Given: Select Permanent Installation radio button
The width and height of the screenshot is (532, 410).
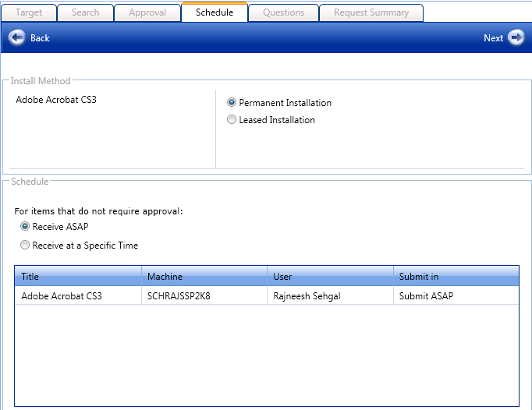Looking at the screenshot, I should point(232,102).
